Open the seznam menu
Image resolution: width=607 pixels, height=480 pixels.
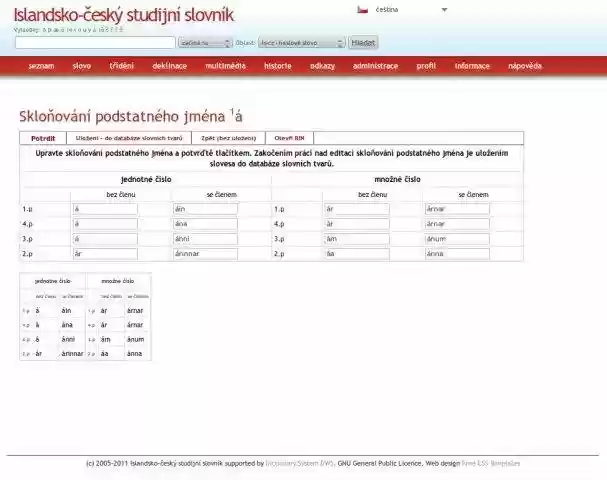(x=41, y=66)
